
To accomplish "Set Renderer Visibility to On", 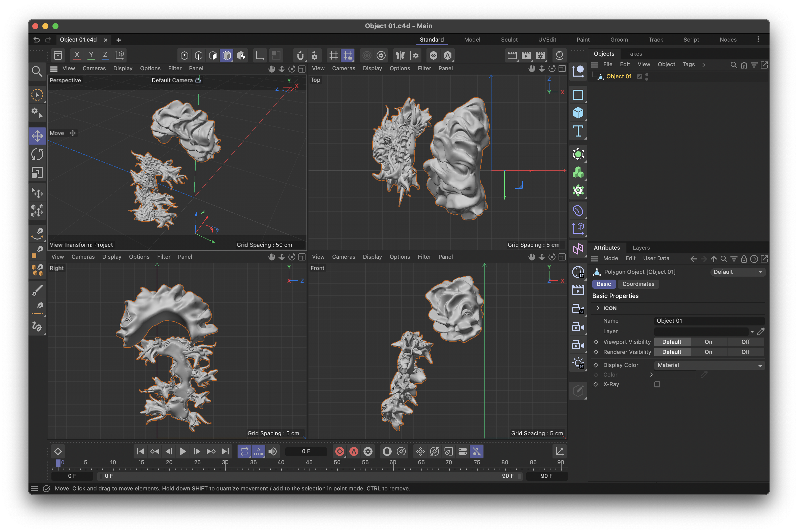I will click(708, 352).
